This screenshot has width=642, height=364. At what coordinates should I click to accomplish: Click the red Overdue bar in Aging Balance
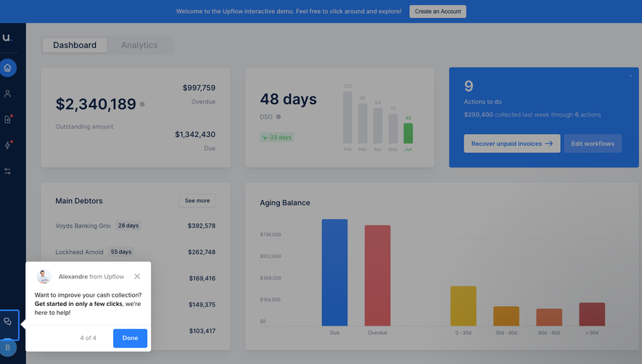pos(377,276)
